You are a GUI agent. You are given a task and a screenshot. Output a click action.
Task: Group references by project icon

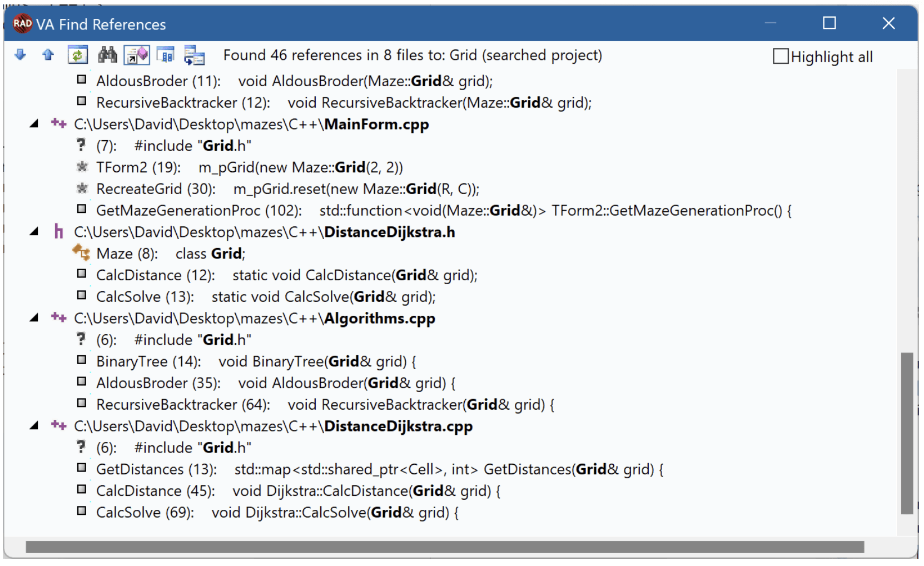coord(166,55)
